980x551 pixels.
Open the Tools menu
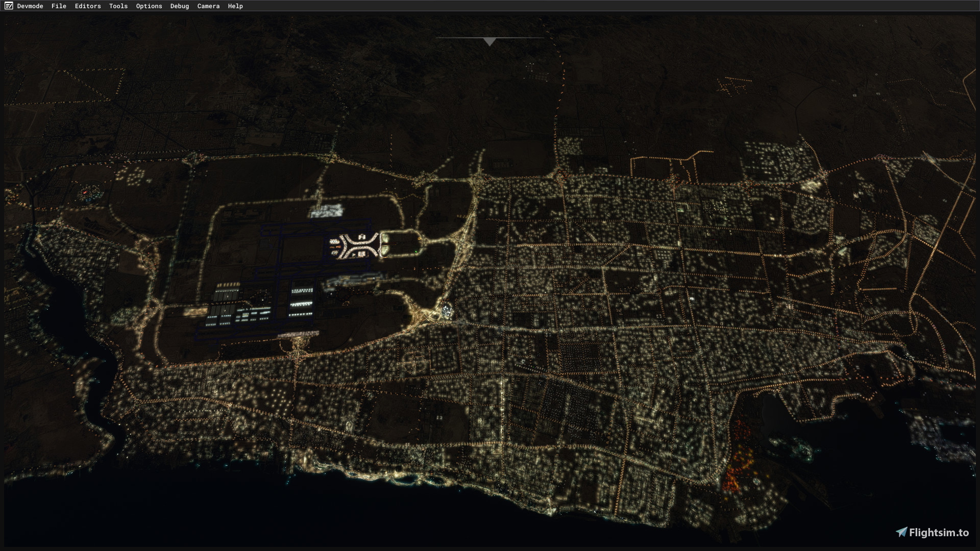(118, 6)
